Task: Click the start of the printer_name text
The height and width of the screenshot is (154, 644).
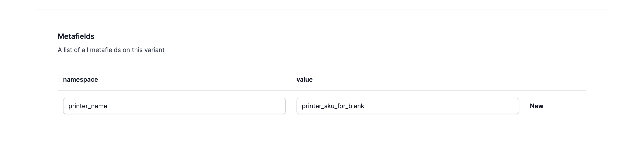Action: pos(69,106)
